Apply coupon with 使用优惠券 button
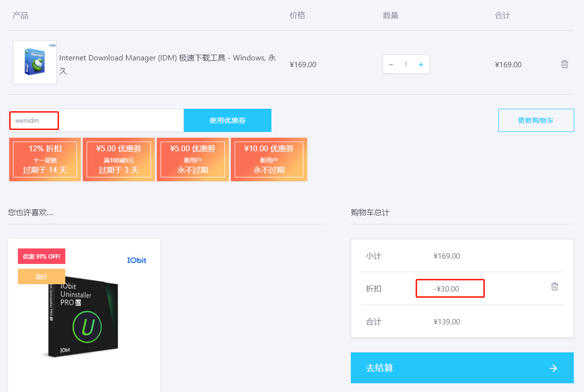The width and height of the screenshot is (584, 392). pyautogui.click(x=227, y=120)
